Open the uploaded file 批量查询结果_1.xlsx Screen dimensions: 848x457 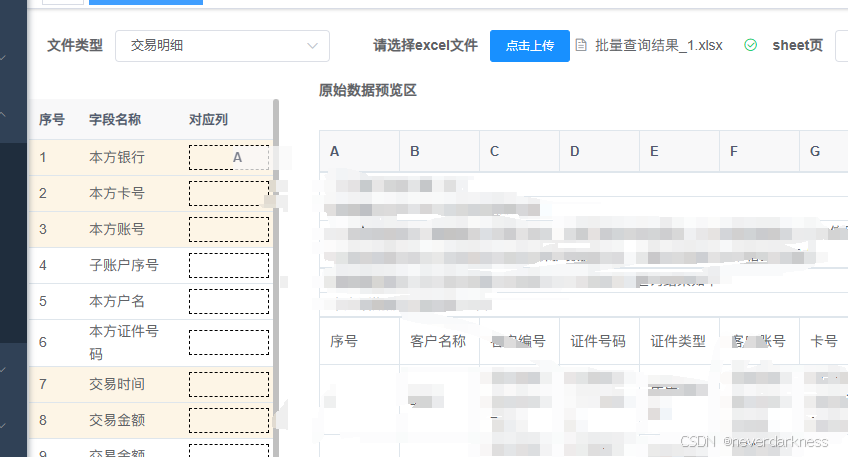pos(658,45)
